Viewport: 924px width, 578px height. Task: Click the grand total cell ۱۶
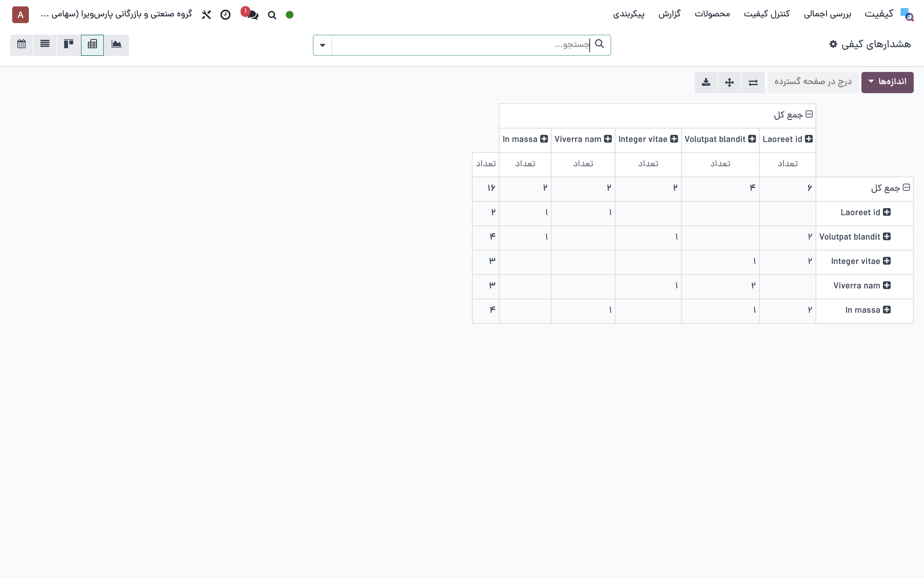(486, 189)
